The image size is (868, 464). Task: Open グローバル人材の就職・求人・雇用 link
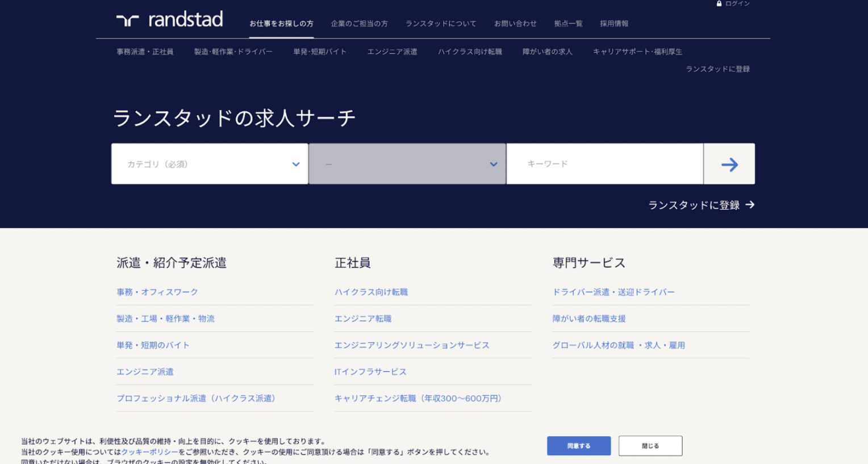pos(619,345)
